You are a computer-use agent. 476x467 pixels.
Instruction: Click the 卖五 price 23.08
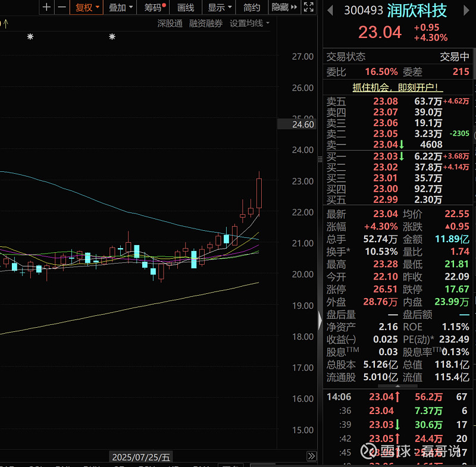pyautogui.click(x=385, y=101)
